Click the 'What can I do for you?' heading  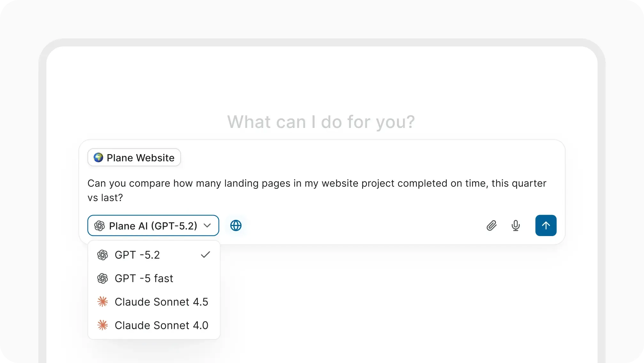click(x=321, y=122)
